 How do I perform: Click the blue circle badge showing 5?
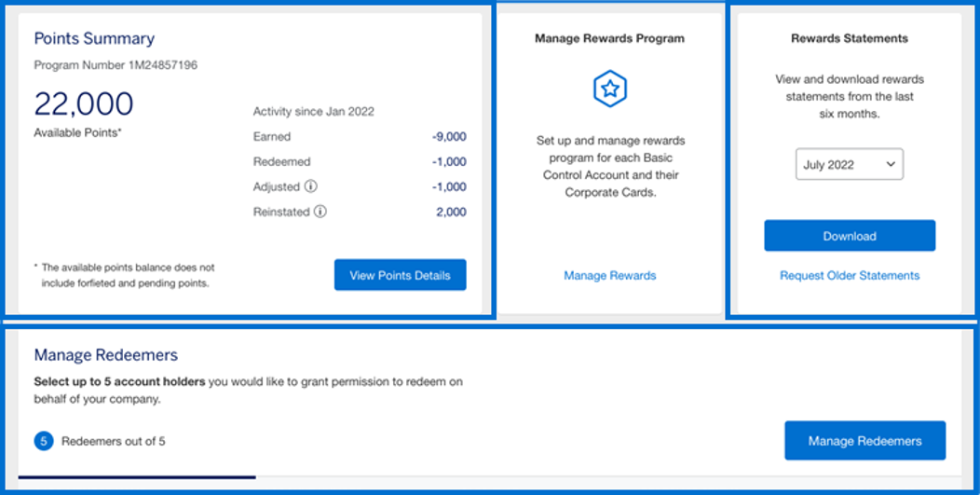pyautogui.click(x=44, y=441)
